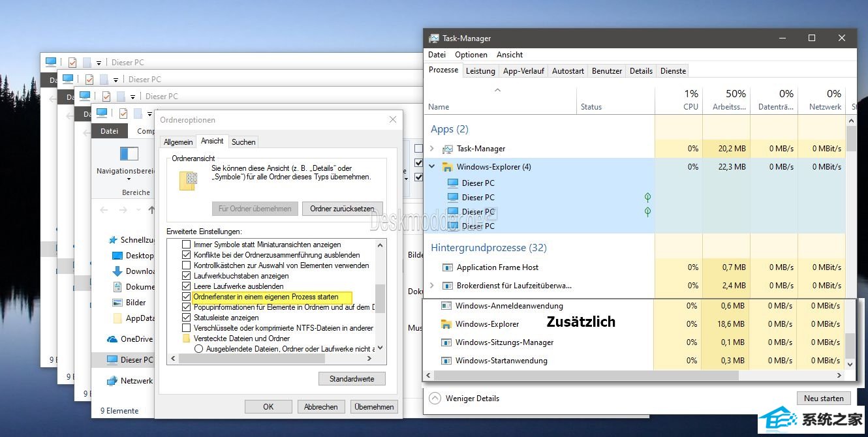Click the Windows-Sitzungs-Manager process icon

(446, 342)
